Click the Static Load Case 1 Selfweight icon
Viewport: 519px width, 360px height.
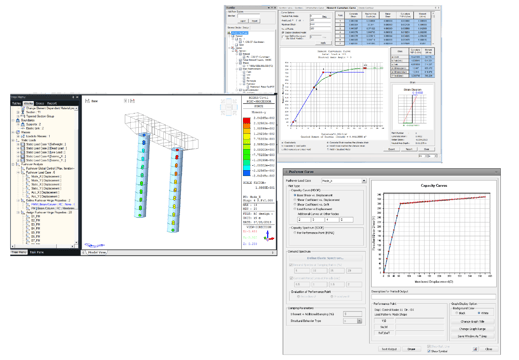23,144
